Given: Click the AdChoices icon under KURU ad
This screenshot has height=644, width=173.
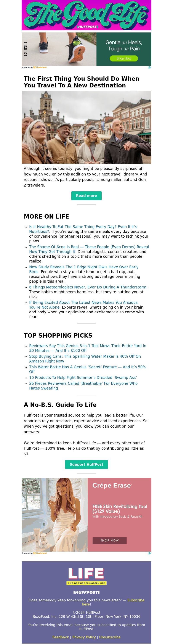Looking at the screenshot, I should [x=150, y=68].
